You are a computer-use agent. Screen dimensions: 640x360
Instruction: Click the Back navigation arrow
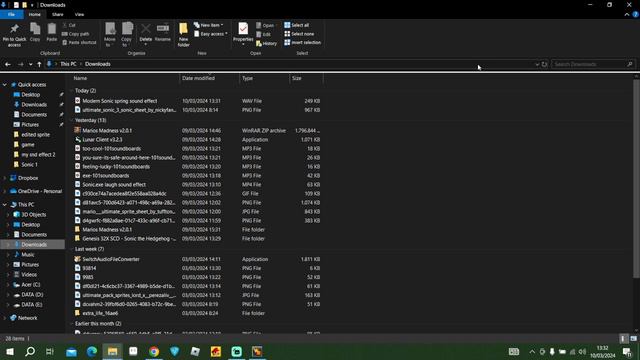click(x=8, y=64)
